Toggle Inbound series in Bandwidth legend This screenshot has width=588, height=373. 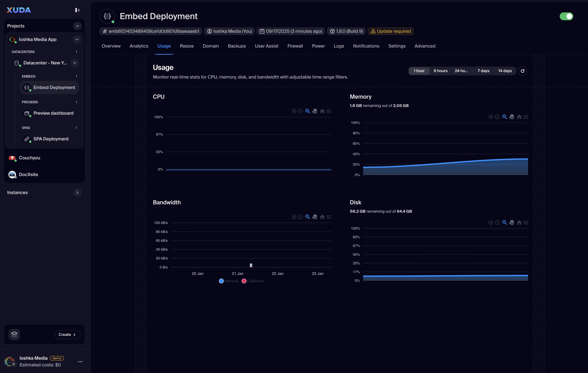click(229, 281)
